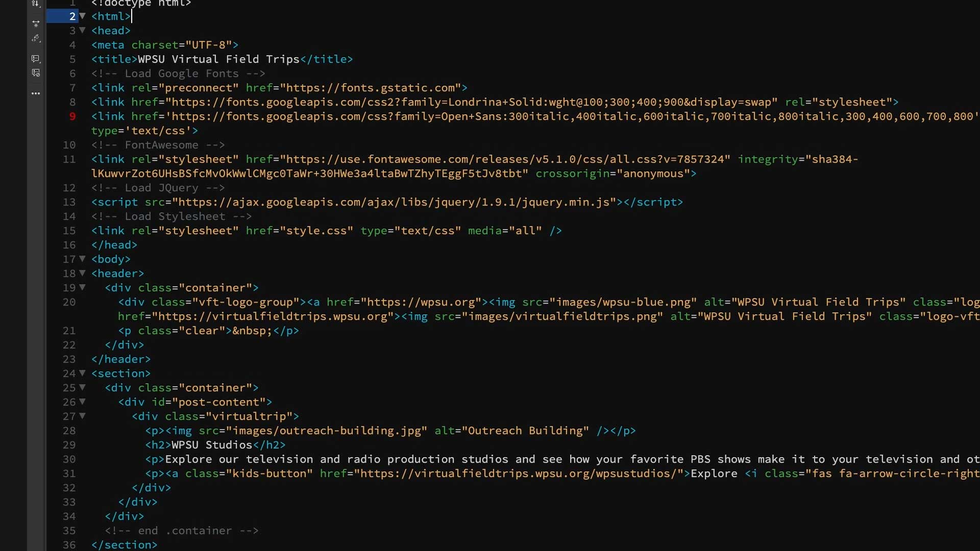Image resolution: width=980 pixels, height=551 pixels.
Task: Click the media="all" attribute on line 15
Action: click(x=505, y=231)
